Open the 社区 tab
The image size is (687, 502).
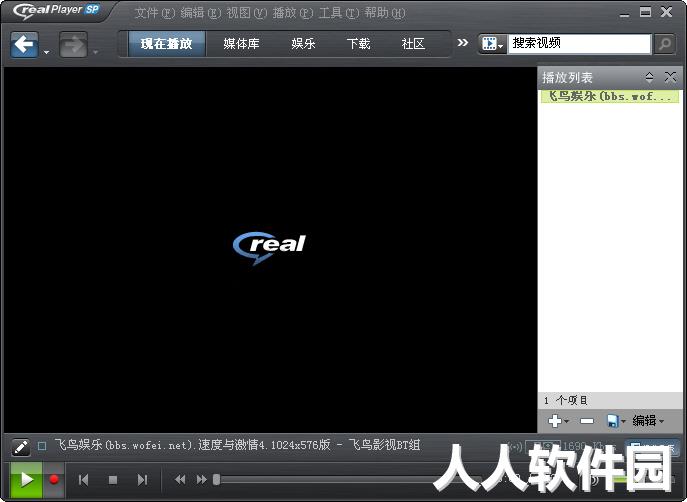tap(413, 44)
